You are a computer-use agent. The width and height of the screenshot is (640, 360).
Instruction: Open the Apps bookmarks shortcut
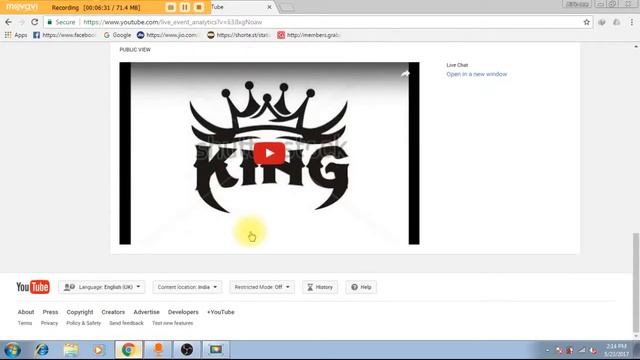16,35
